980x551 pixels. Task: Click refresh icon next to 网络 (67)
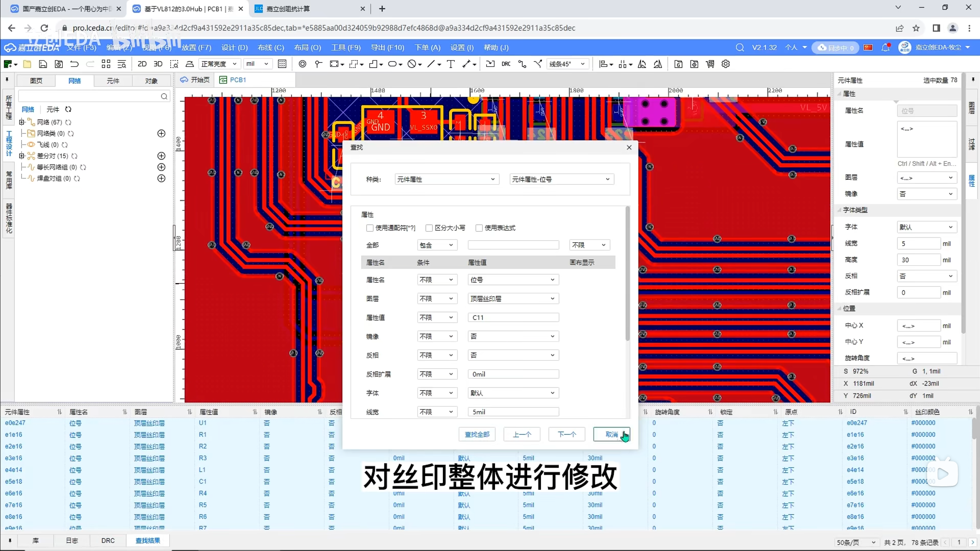(x=68, y=122)
